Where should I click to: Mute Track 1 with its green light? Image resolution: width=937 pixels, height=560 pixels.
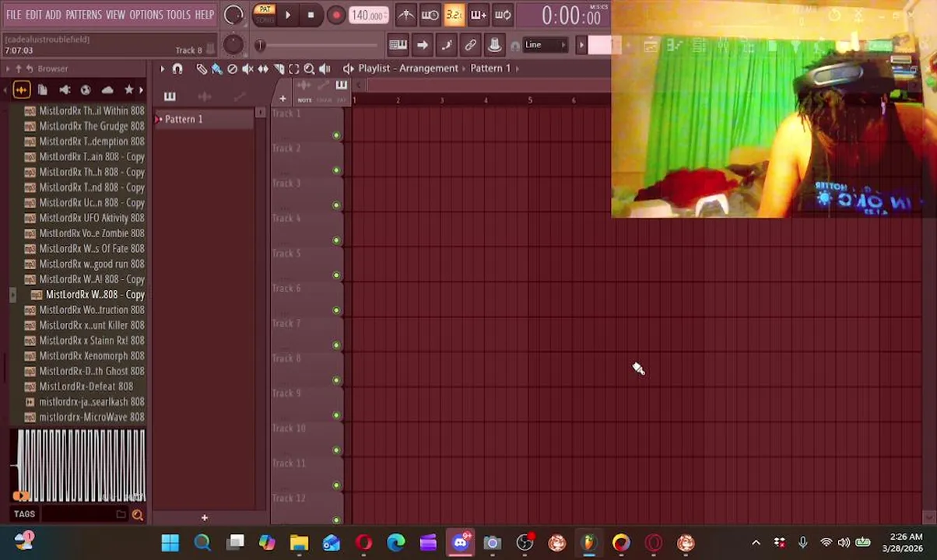[x=336, y=135]
